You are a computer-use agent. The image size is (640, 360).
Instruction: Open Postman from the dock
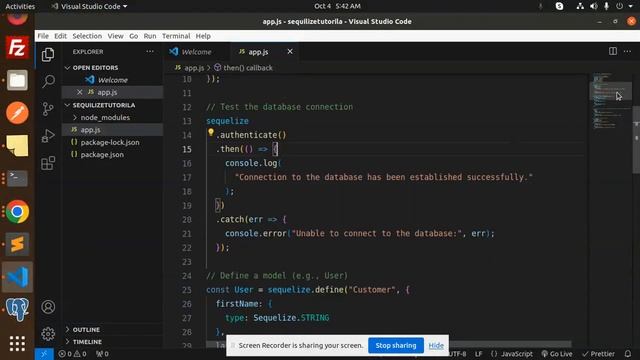click(x=17, y=113)
